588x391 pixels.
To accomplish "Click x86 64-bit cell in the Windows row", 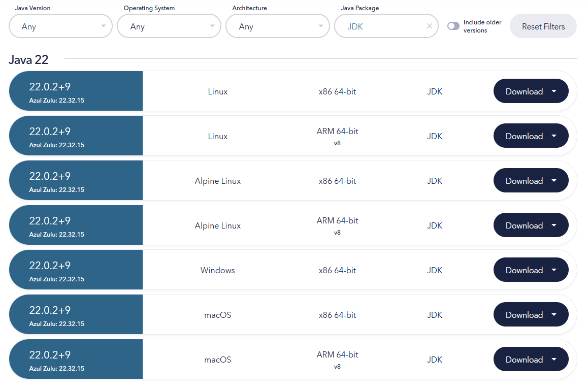I will click(337, 270).
